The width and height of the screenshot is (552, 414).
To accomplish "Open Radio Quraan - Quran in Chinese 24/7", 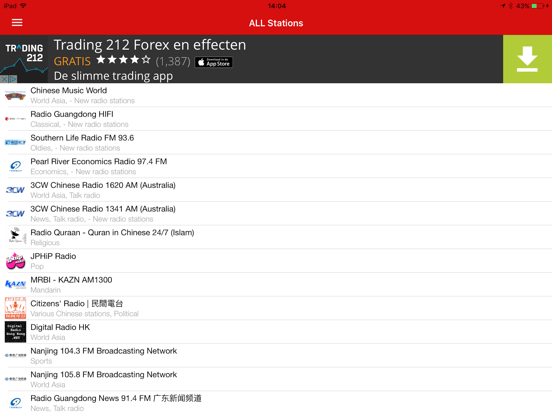I will point(276,237).
